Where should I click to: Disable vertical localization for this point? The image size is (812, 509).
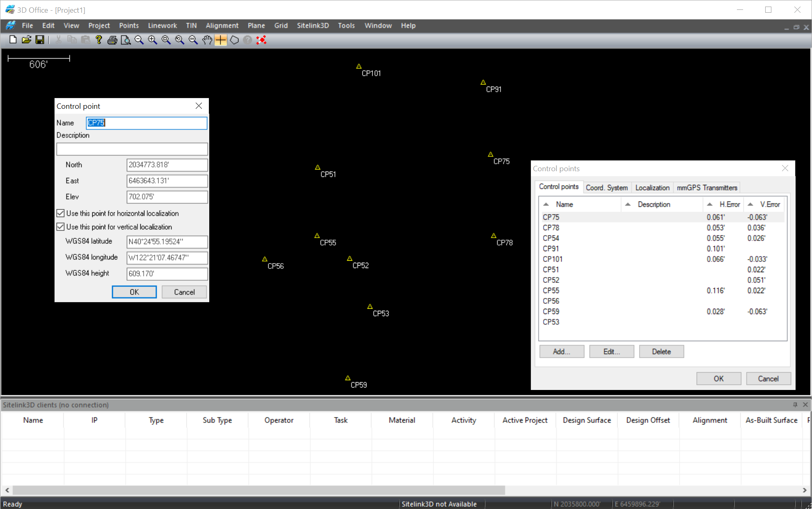[60, 227]
